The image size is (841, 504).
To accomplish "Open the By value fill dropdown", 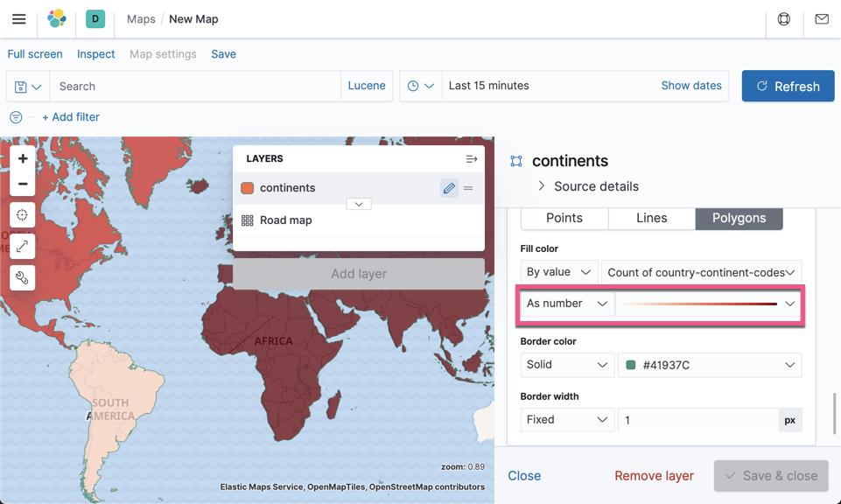I will click(559, 272).
